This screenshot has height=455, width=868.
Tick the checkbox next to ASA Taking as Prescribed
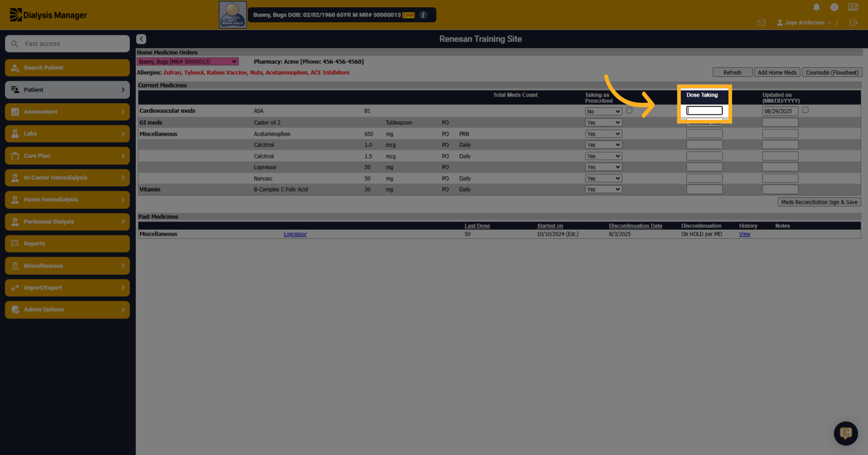click(629, 110)
